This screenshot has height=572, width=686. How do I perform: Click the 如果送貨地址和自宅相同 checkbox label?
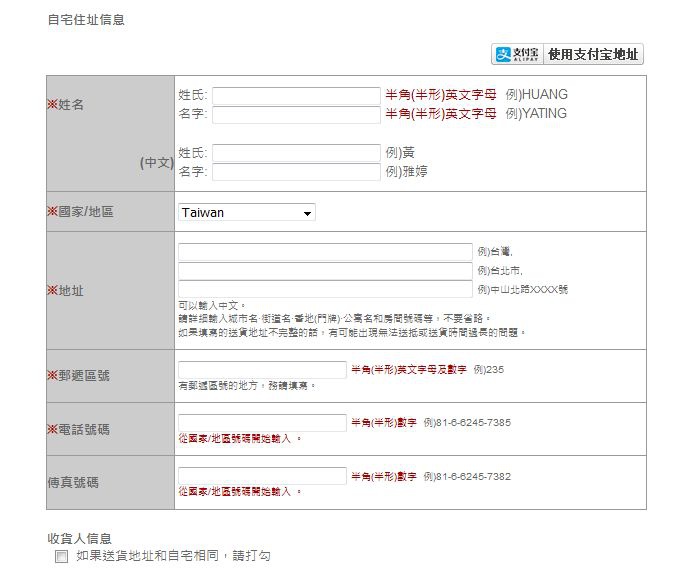click(x=173, y=556)
